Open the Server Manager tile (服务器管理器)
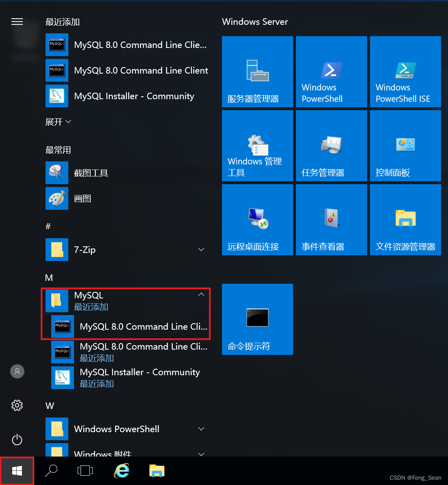Screen dimensions: 448x485 (x=257, y=72)
